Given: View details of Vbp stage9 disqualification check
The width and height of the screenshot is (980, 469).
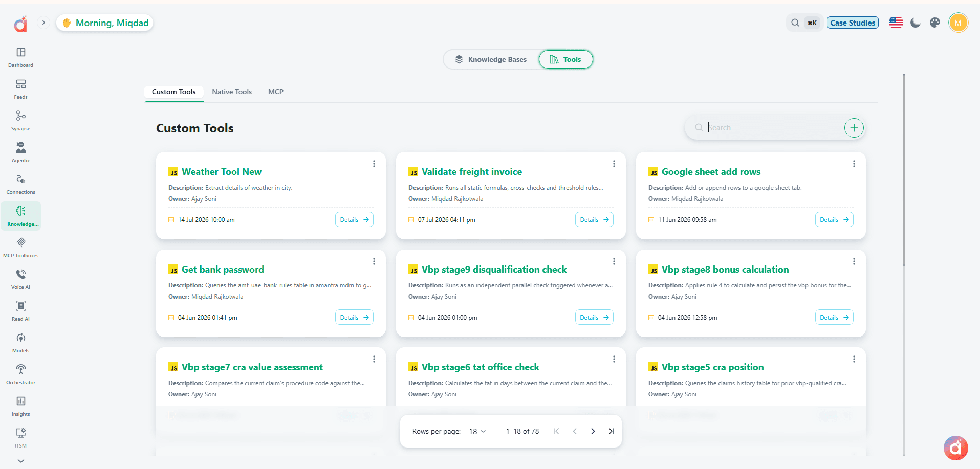Looking at the screenshot, I should coord(594,317).
